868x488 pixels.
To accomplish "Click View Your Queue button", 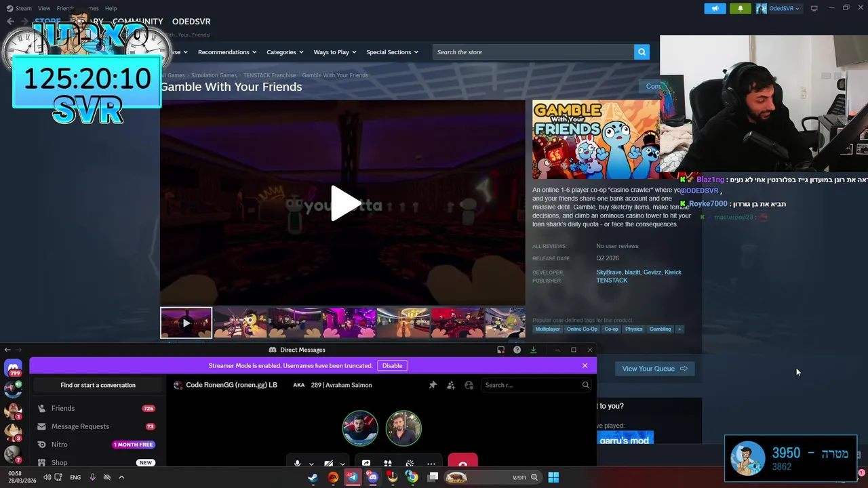I will click(x=654, y=369).
